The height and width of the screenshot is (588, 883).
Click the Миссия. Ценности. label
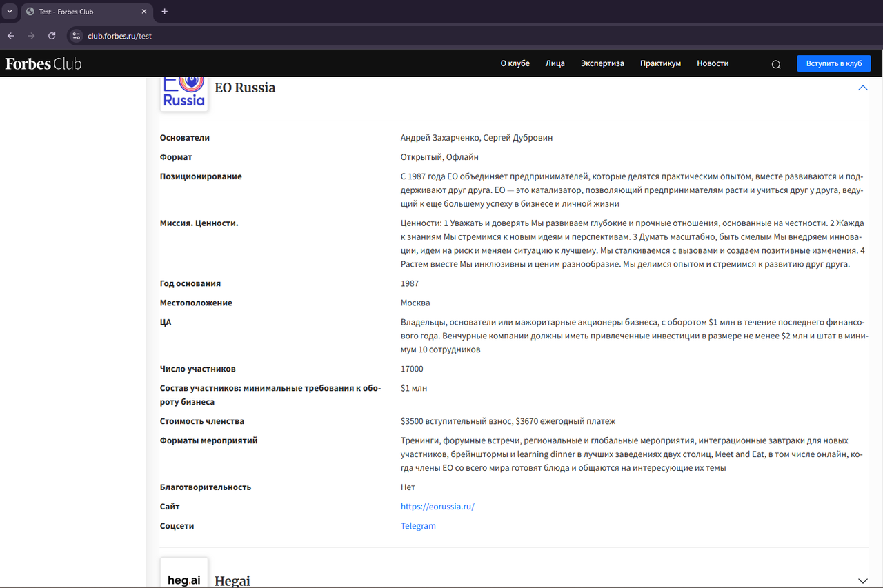coord(199,223)
